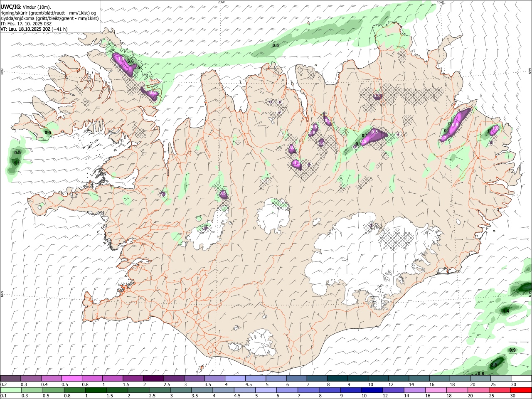
Task: Select the white 30 swatch in upper legend row
Action: coord(521,379)
